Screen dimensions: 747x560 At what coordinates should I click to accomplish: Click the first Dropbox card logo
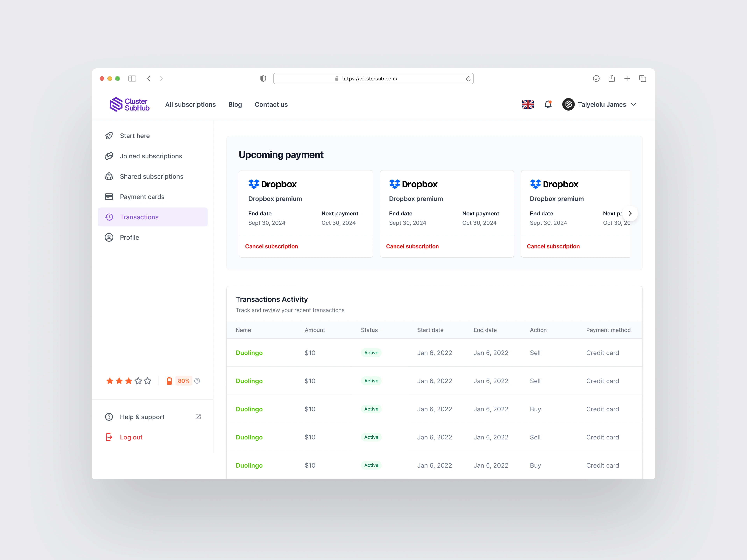(x=272, y=184)
